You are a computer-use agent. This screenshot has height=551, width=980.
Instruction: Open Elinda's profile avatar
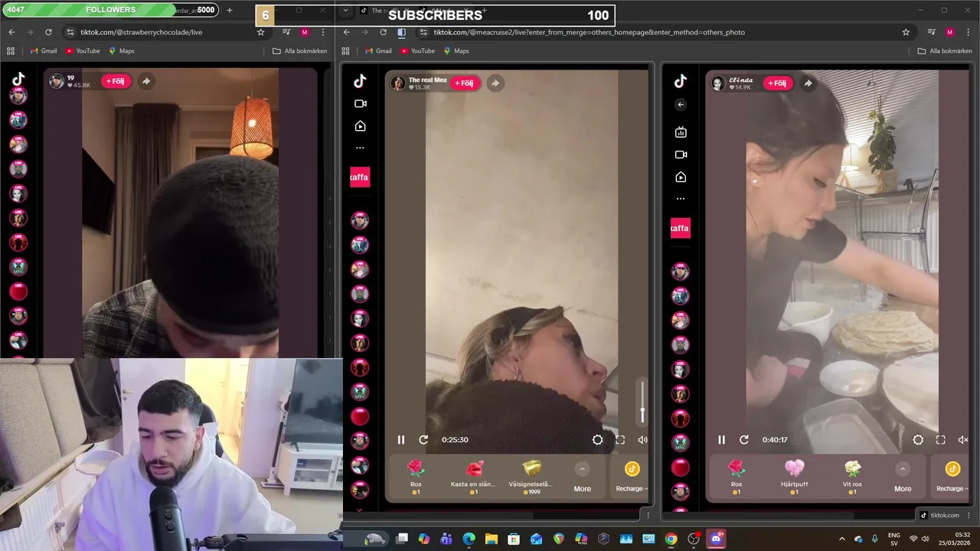click(x=718, y=83)
